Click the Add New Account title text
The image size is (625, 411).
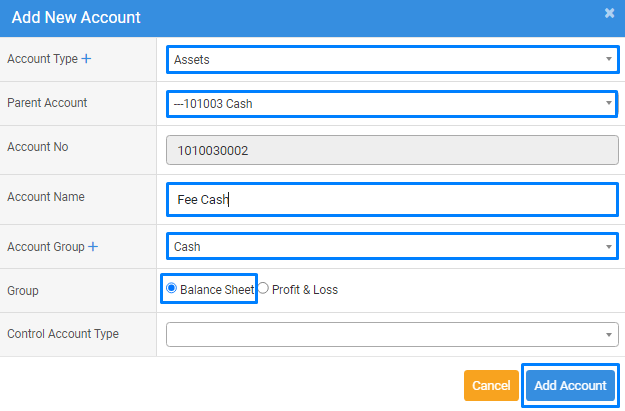coord(76,17)
